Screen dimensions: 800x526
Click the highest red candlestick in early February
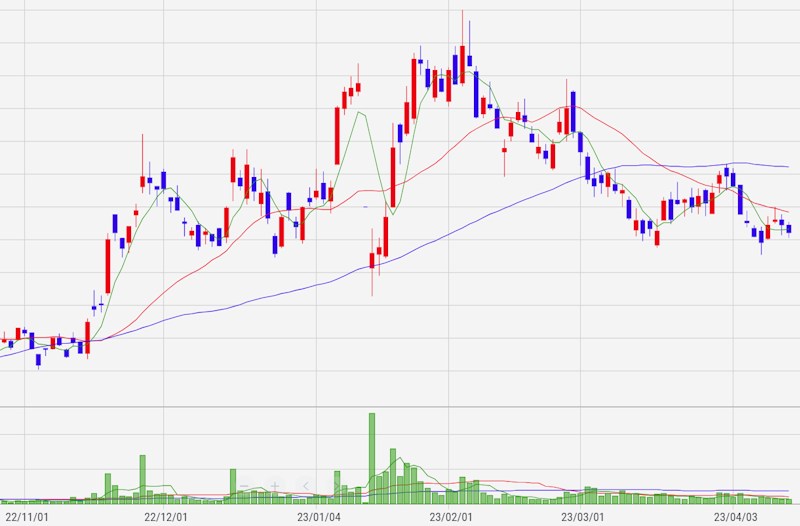(462, 64)
